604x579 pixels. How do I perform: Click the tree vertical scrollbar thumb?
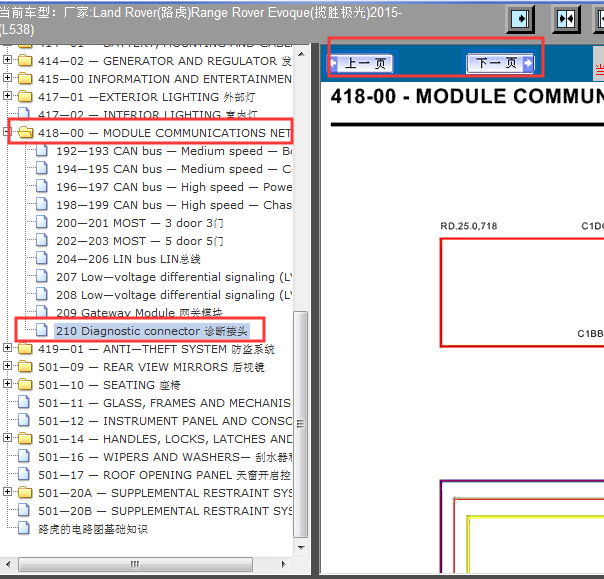pos(300,424)
